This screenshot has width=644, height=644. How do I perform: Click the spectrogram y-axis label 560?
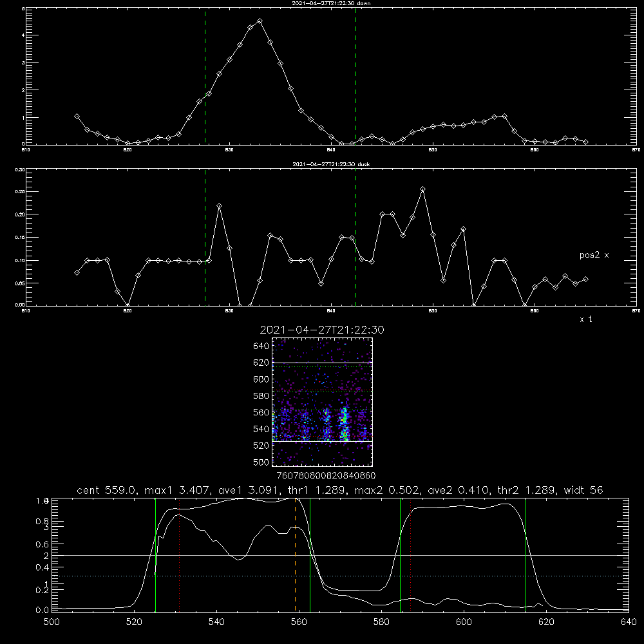pos(261,412)
